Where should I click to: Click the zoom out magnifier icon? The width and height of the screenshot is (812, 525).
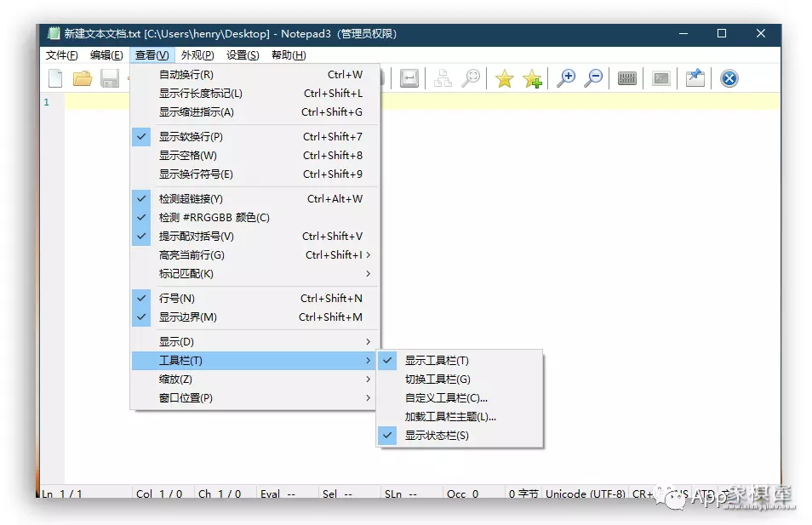[594, 78]
